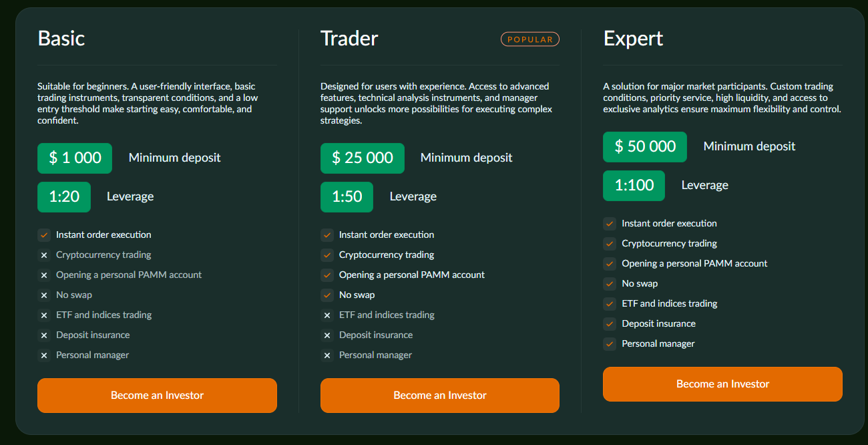Image resolution: width=868 pixels, height=445 pixels.
Task: Click the POPULAR badge on the Trader plan
Action: pos(530,39)
